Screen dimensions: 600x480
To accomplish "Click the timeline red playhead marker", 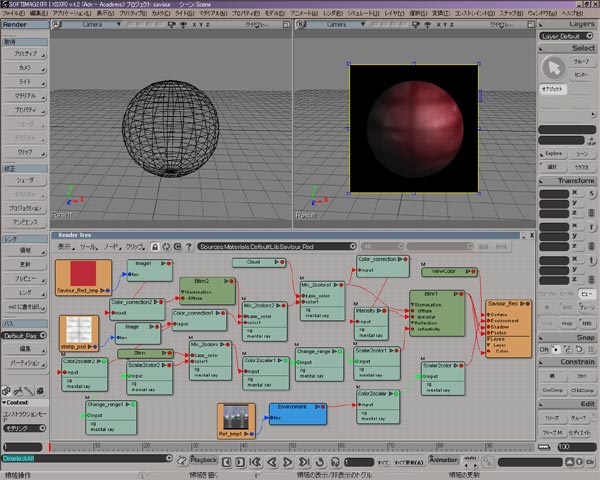I will 50,447.
